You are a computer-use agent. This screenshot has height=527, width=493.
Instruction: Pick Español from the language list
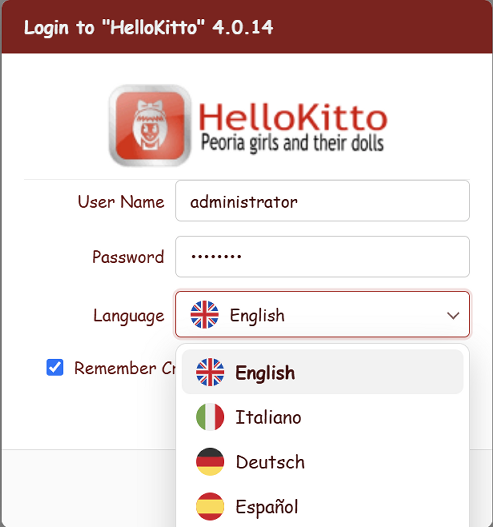322,506
